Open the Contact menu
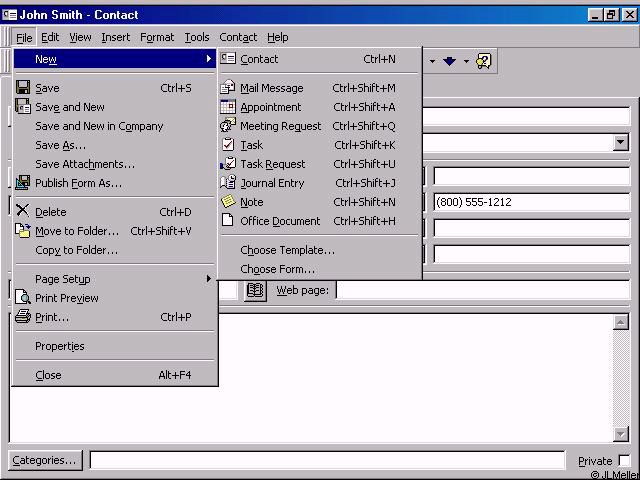The width and height of the screenshot is (640, 480). pos(238,37)
